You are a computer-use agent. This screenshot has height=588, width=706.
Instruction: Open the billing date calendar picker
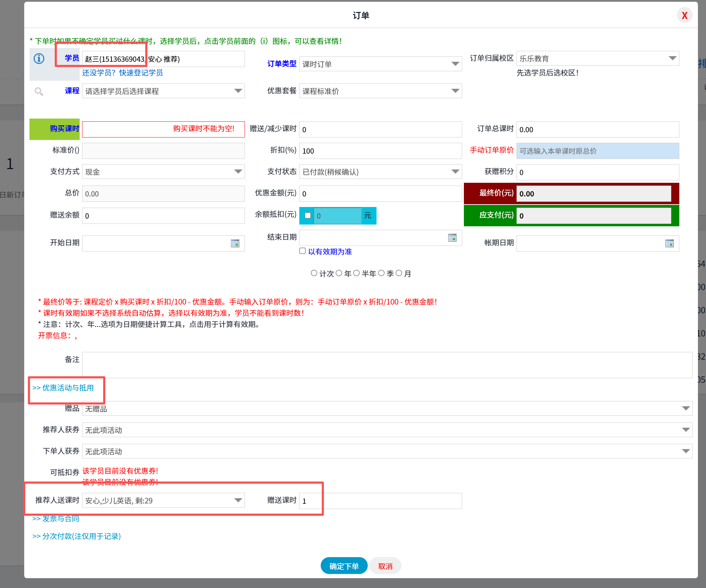pos(669,243)
